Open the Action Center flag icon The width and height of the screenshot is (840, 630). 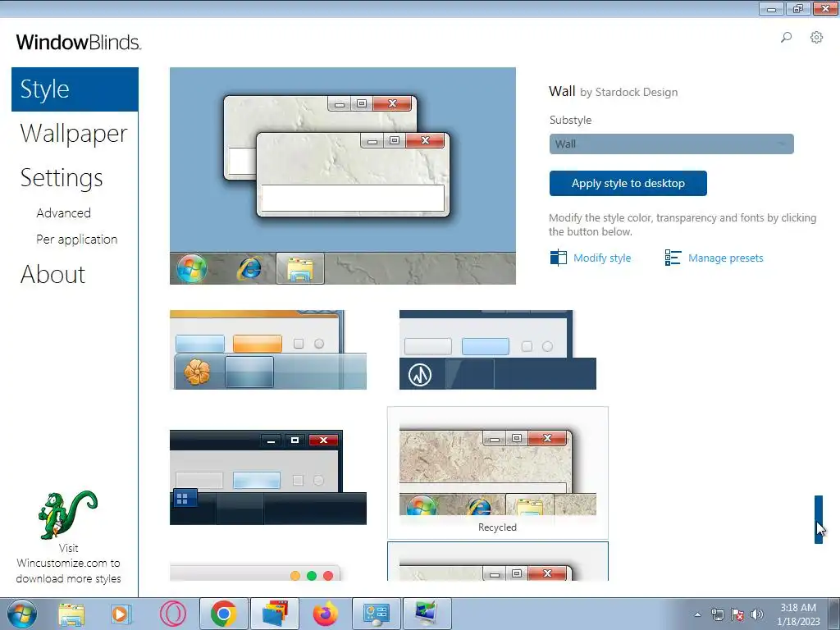(737, 614)
